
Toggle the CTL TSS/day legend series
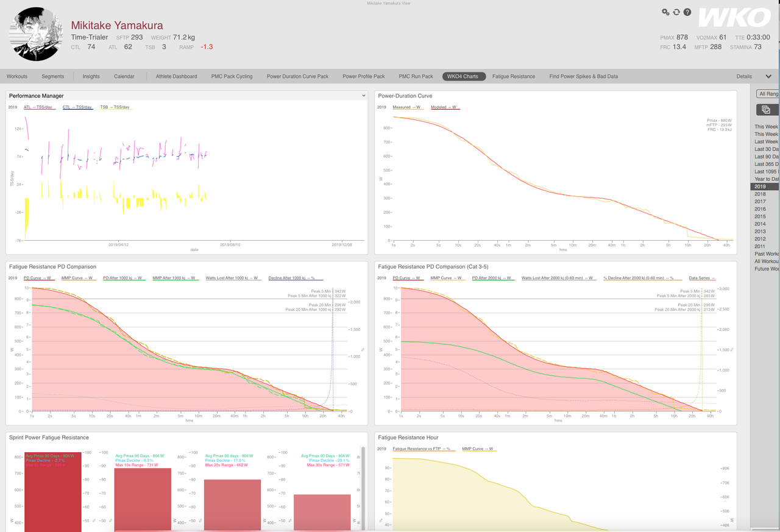(78, 107)
